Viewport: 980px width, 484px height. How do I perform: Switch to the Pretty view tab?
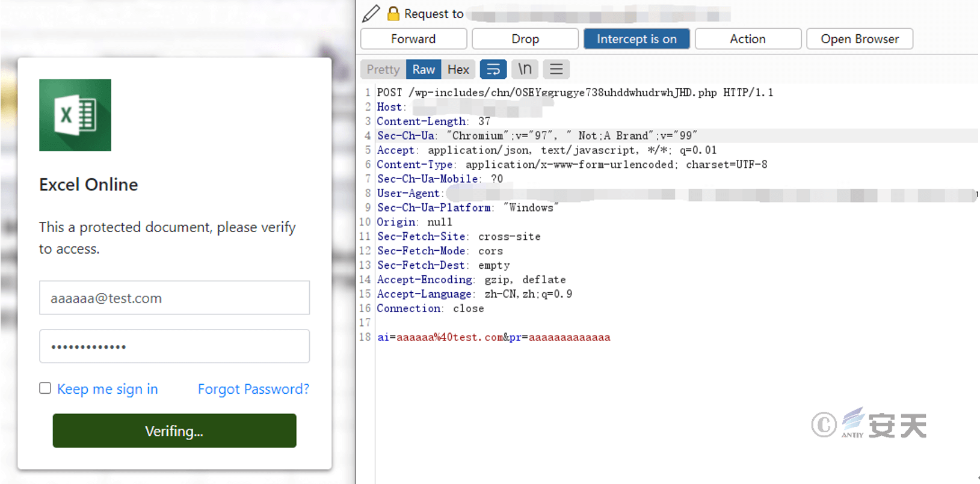coord(383,69)
